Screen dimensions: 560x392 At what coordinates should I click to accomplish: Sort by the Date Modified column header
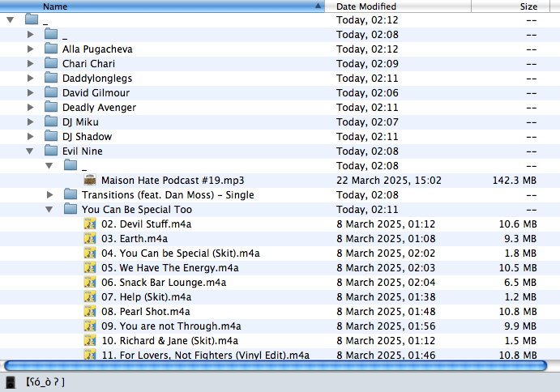pyautogui.click(x=366, y=6)
